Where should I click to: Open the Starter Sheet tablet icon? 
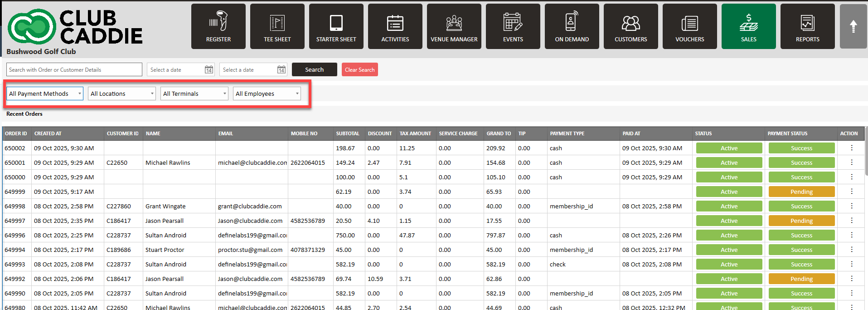click(336, 22)
